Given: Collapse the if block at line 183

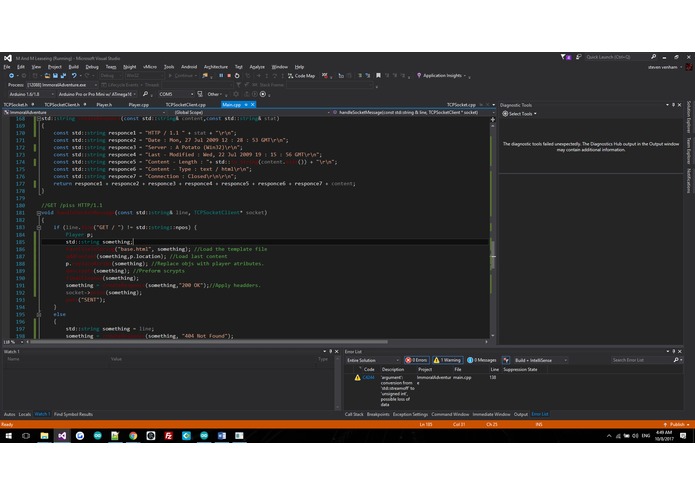Looking at the screenshot, I should [39, 227].
